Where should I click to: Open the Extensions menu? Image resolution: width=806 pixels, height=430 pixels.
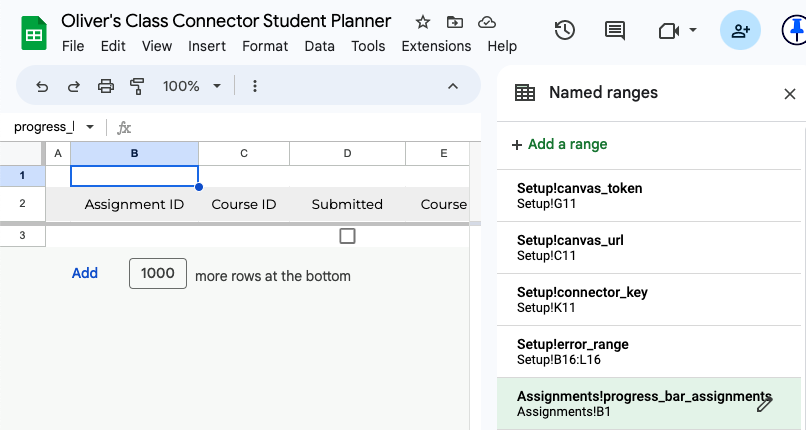click(436, 46)
